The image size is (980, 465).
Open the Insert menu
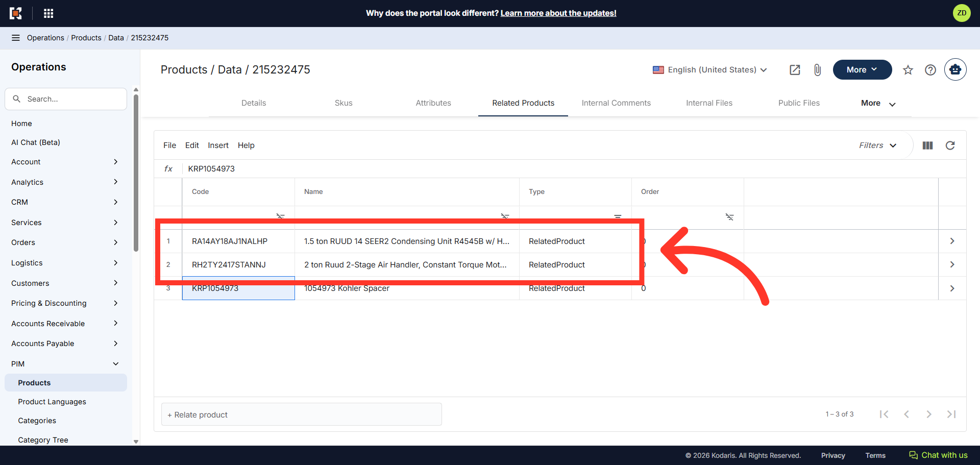pyautogui.click(x=218, y=145)
